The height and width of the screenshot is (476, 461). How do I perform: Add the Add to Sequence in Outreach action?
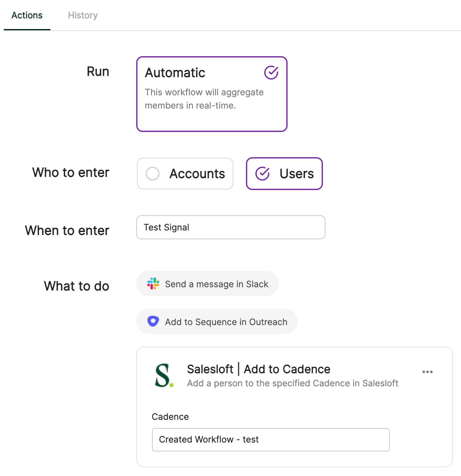tap(217, 322)
